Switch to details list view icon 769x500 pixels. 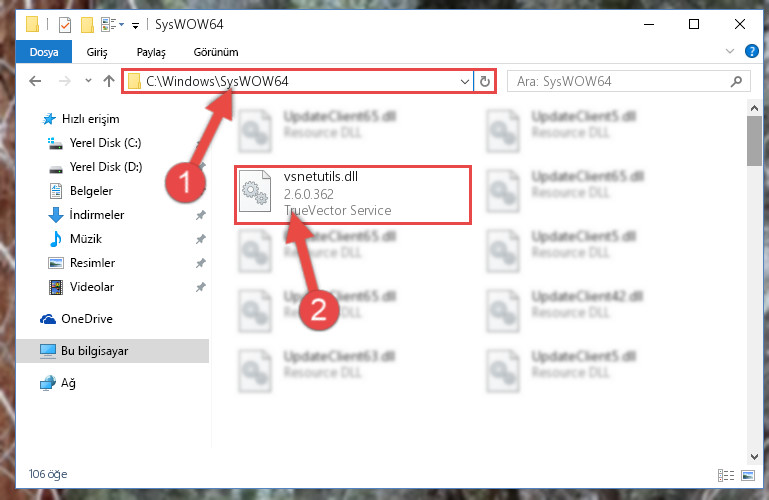[x=726, y=475]
